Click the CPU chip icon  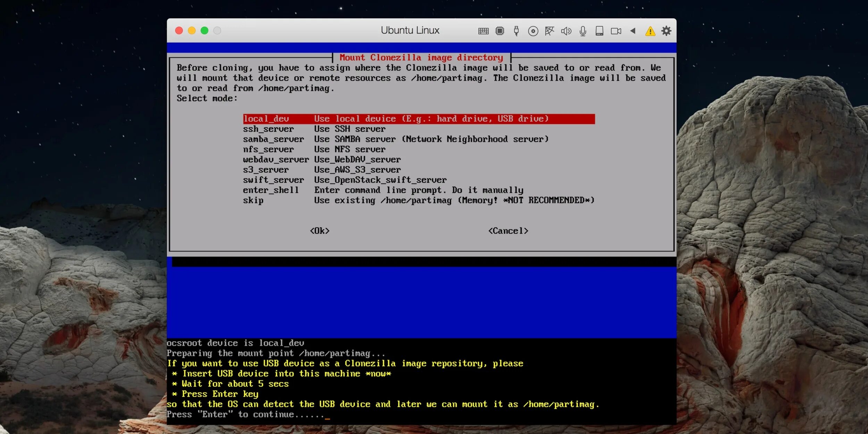tap(500, 31)
